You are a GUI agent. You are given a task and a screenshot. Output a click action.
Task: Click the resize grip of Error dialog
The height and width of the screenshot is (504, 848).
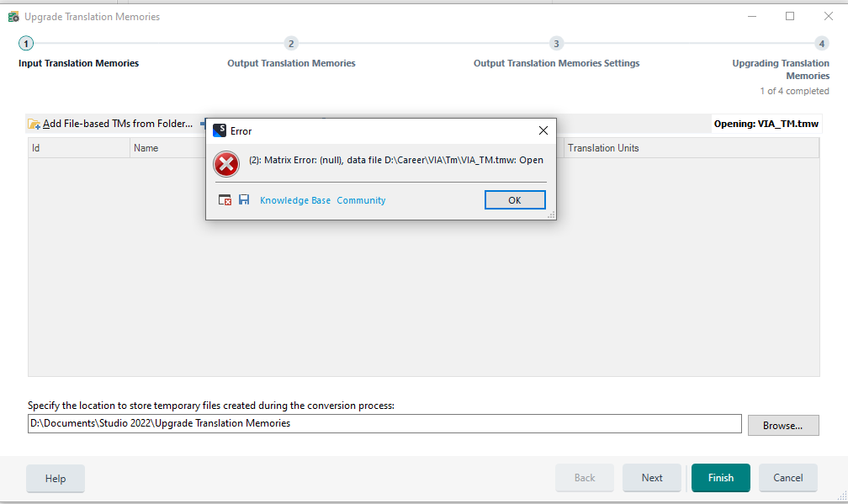552,215
